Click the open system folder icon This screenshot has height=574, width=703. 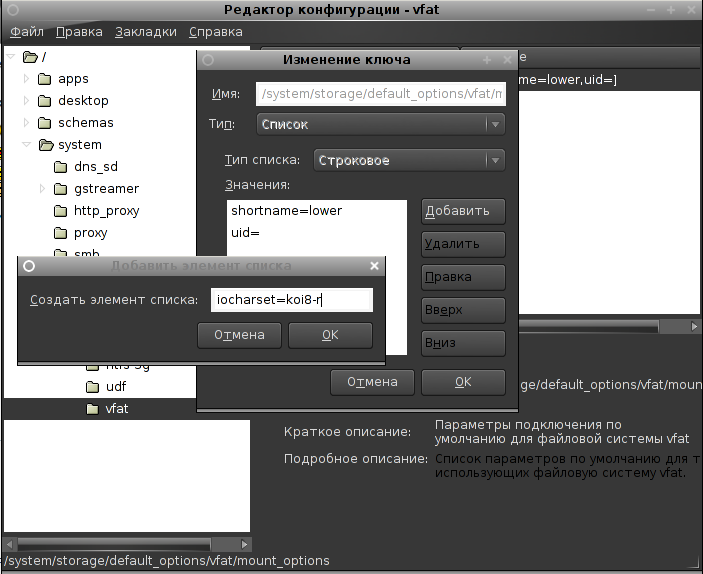pos(46,145)
